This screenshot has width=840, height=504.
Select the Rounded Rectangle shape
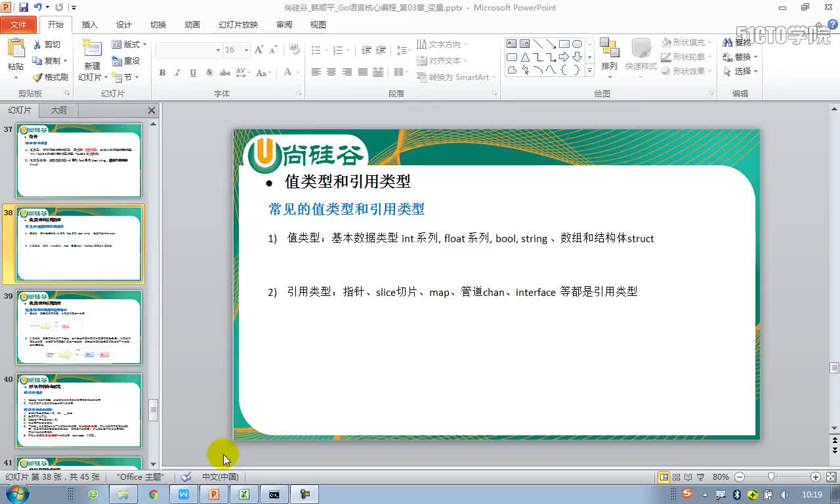click(x=512, y=57)
